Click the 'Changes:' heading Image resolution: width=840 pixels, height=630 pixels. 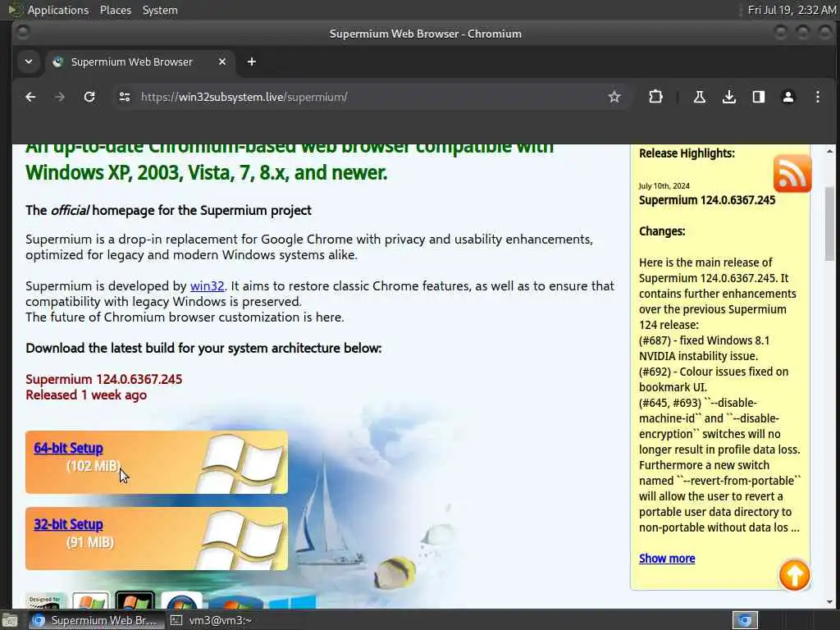point(662,231)
